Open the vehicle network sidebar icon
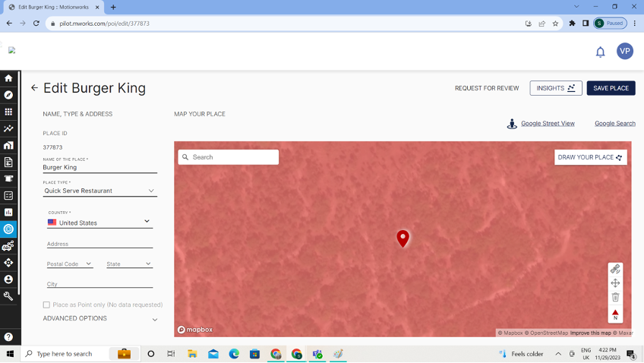 (x=8, y=245)
